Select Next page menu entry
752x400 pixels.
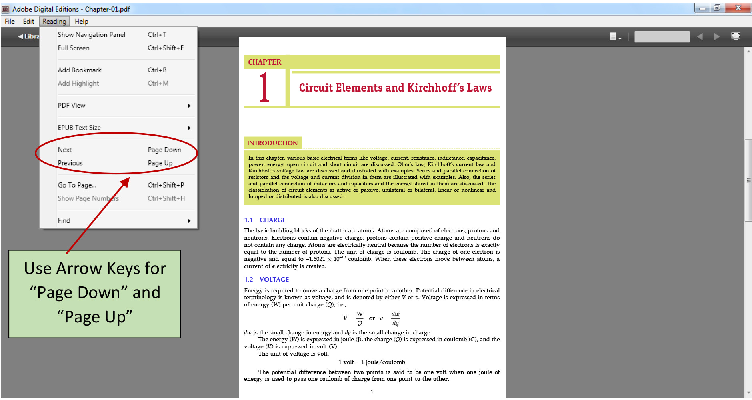pyautogui.click(x=118, y=150)
